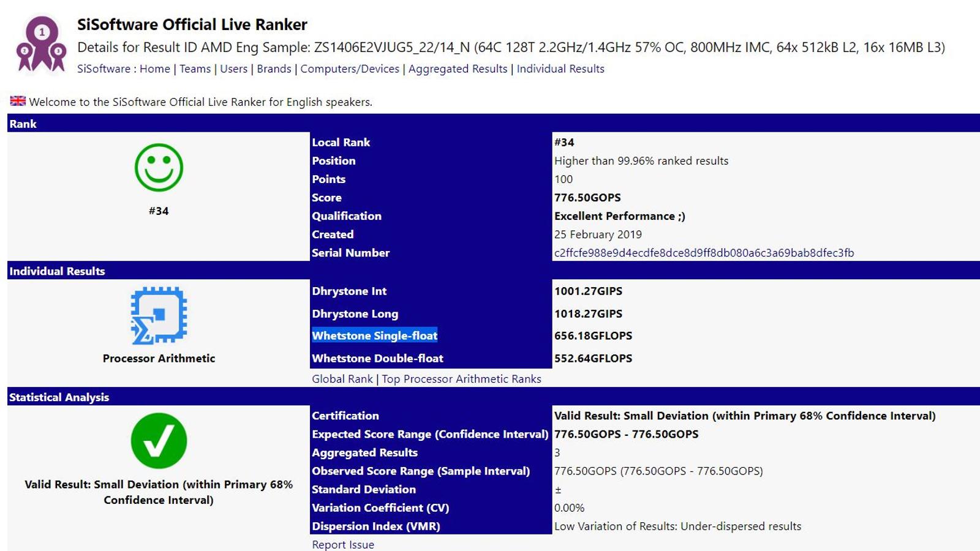This screenshot has width=980, height=551.
Task: Click the 1001.27GIPS value
Action: coord(589,291)
